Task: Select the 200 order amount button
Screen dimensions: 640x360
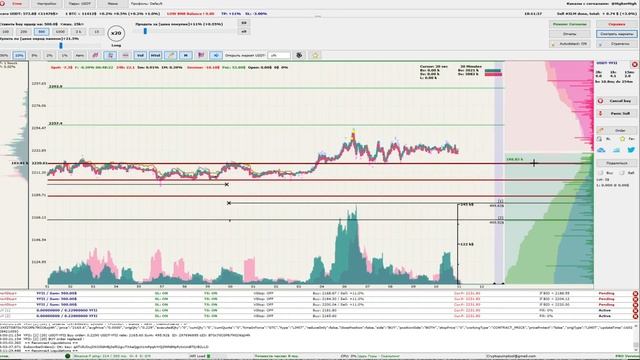Action: pos(23,31)
